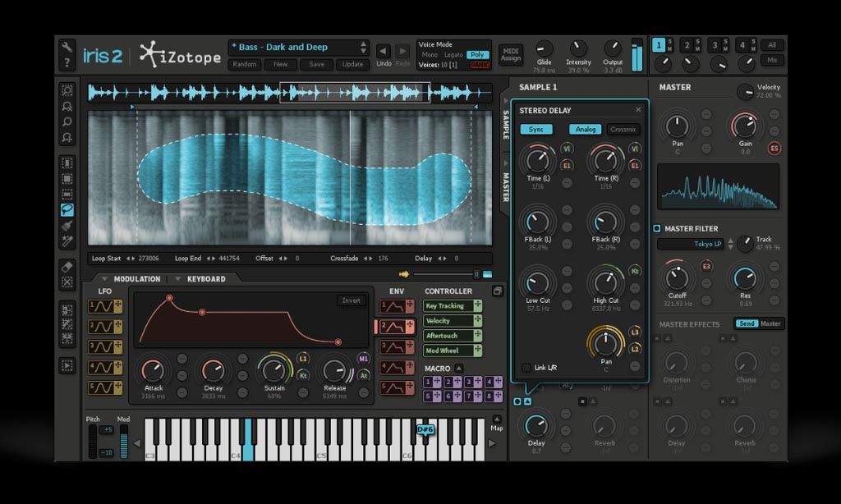Click the pop-out window icon beside Controller
The height and width of the screenshot is (504, 841).
[497, 291]
